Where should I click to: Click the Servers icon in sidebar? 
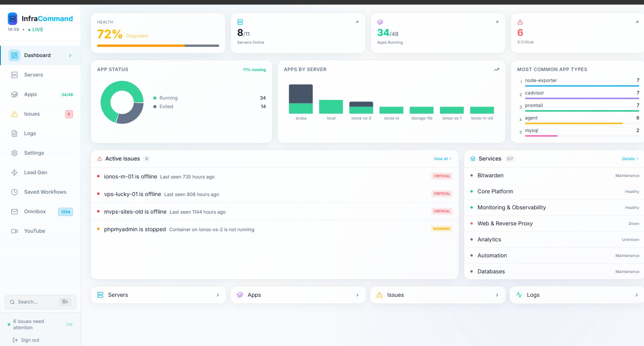tap(14, 75)
